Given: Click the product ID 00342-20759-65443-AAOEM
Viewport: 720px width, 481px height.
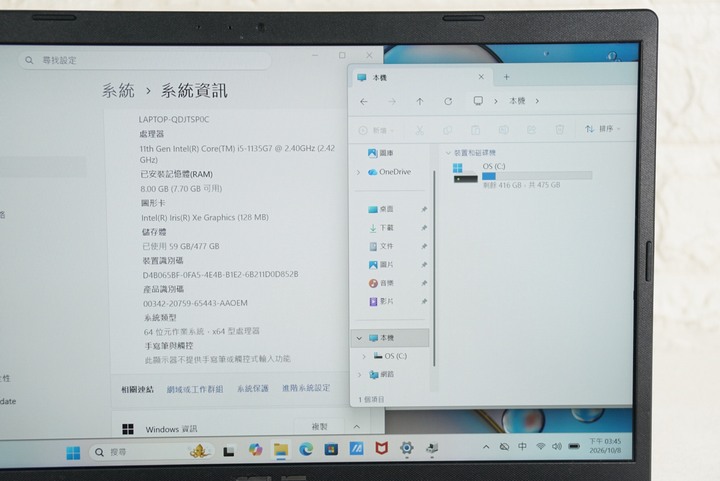Looking at the screenshot, I should (x=195, y=303).
